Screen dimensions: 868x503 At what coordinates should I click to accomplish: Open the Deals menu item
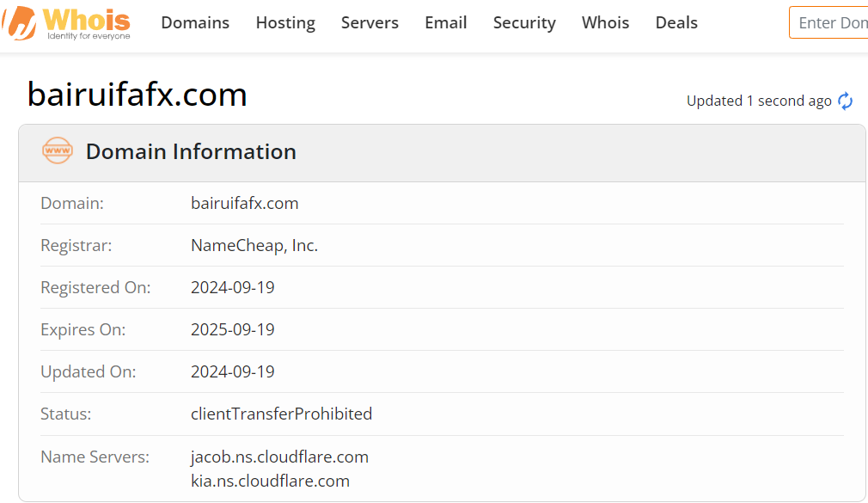click(x=676, y=22)
